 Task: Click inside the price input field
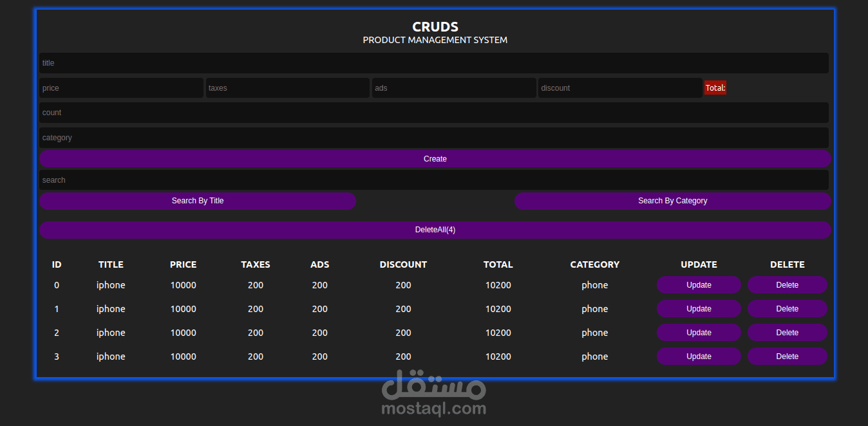tap(121, 88)
